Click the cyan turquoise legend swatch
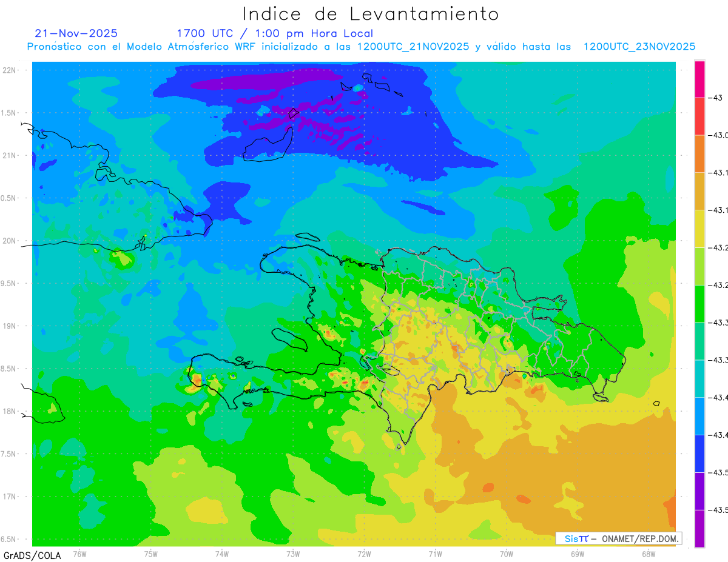Screen dimensions: 728x562 (699, 378)
